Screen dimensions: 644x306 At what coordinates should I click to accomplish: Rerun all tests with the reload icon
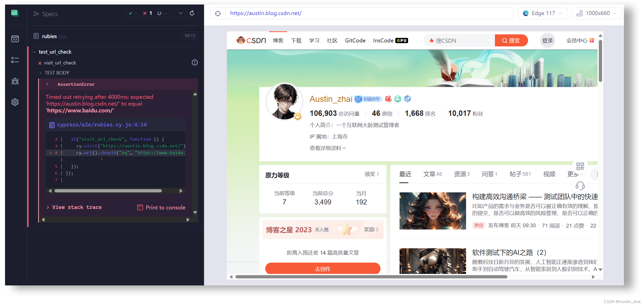click(192, 13)
